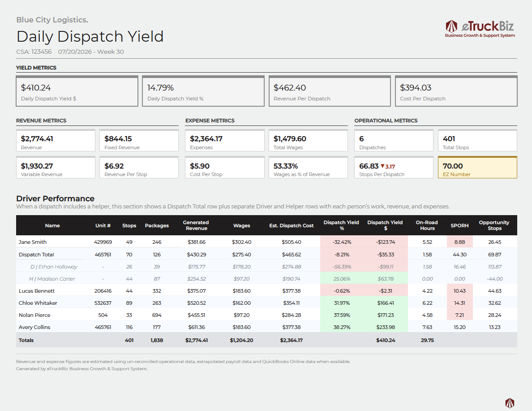The image size is (532, 411).
Task: Click the Unit # column header
Action: click(x=103, y=225)
